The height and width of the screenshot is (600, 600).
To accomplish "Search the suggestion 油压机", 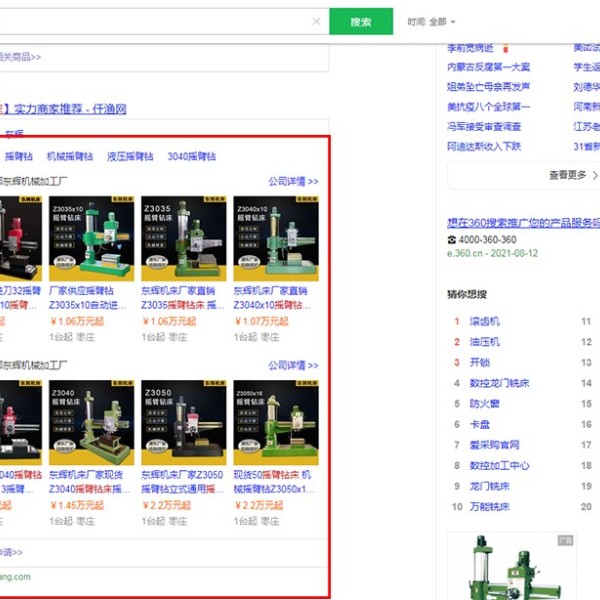I will 485,342.
